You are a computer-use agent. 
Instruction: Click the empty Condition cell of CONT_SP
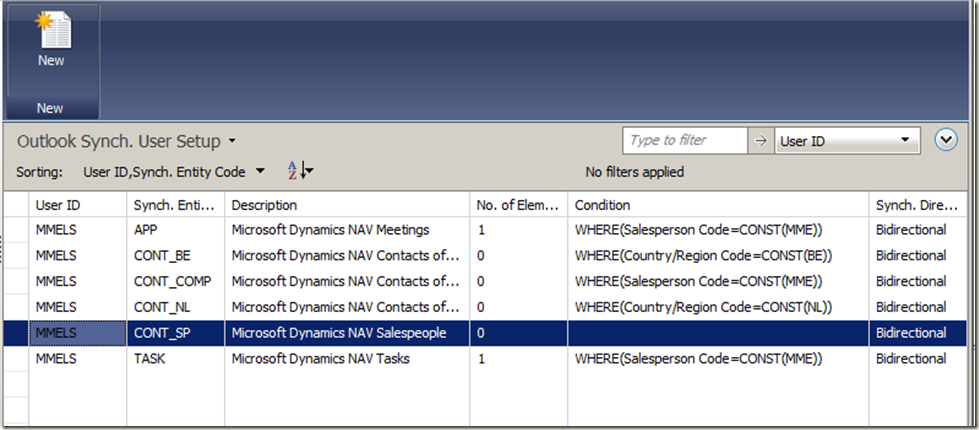coord(717,332)
